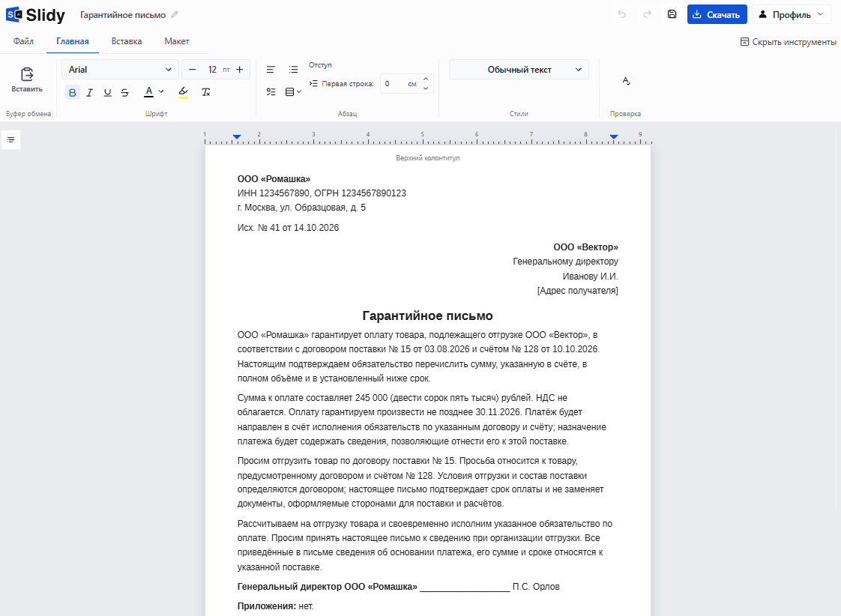Open the Обычный текст style dropdown

click(x=519, y=70)
